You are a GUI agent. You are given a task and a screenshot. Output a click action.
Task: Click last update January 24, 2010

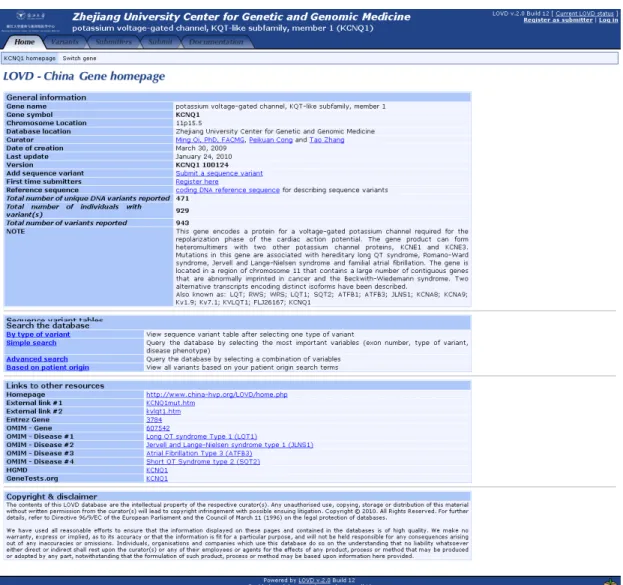(204, 157)
